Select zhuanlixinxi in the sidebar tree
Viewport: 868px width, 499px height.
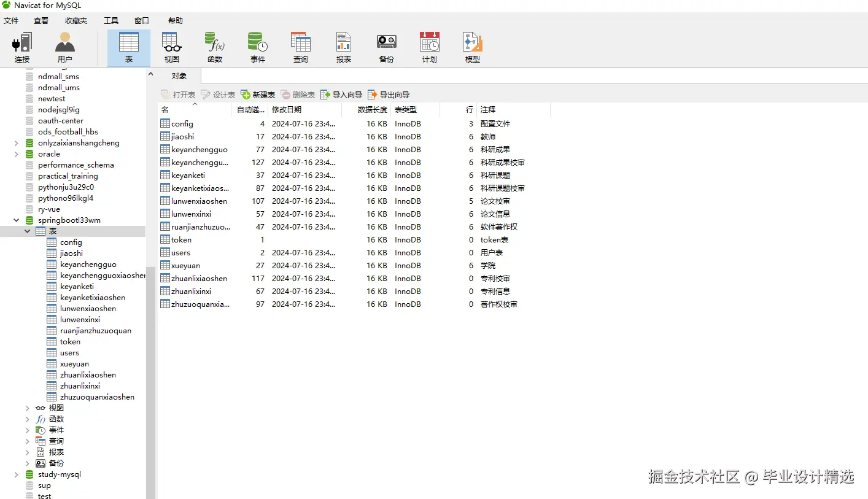click(x=80, y=386)
